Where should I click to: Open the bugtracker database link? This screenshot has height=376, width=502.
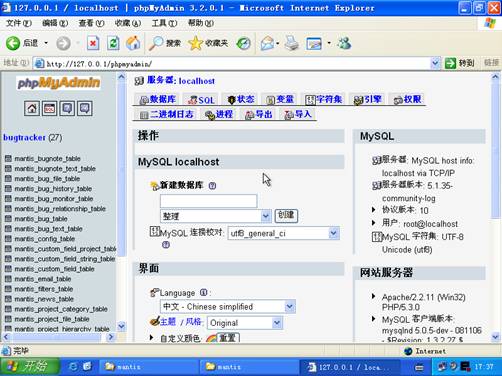(24, 138)
